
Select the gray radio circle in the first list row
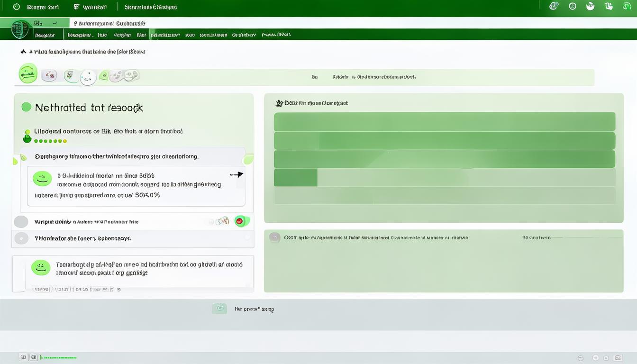tap(21, 221)
